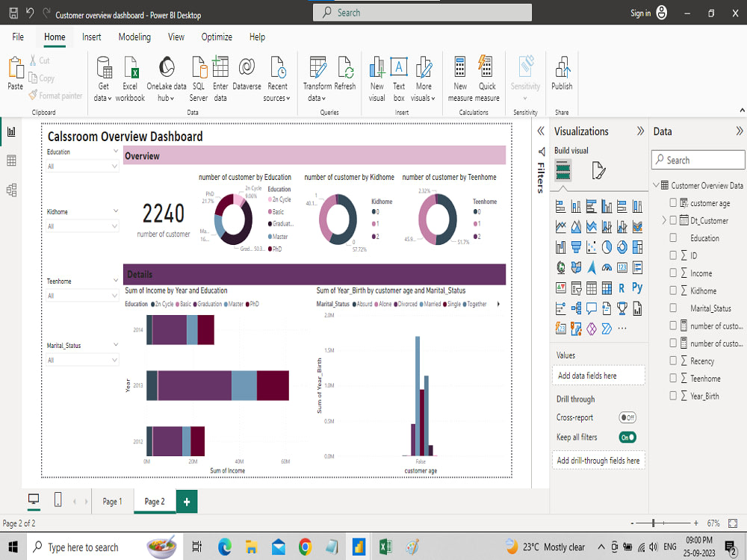
Task: Open Dataverse connector
Action: 247,74
